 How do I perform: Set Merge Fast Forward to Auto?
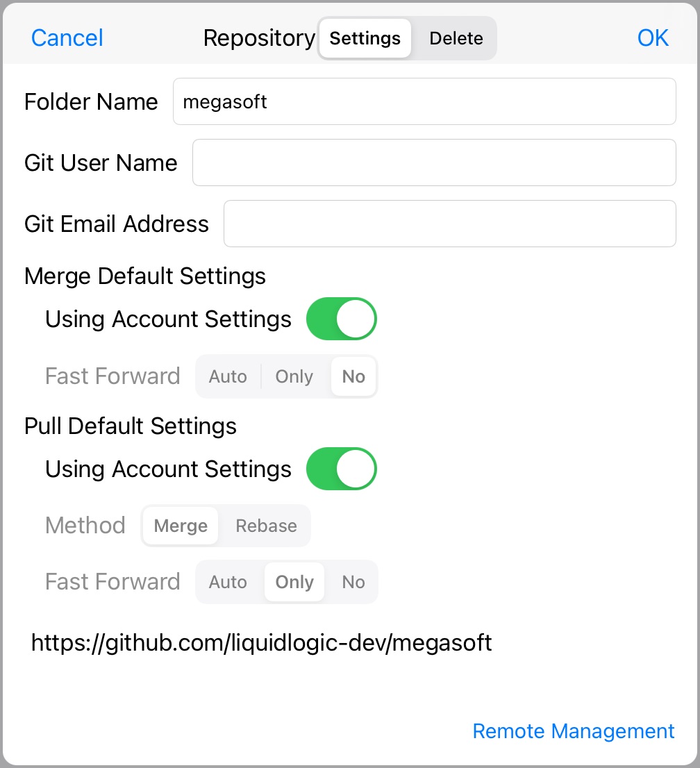pyautogui.click(x=228, y=376)
